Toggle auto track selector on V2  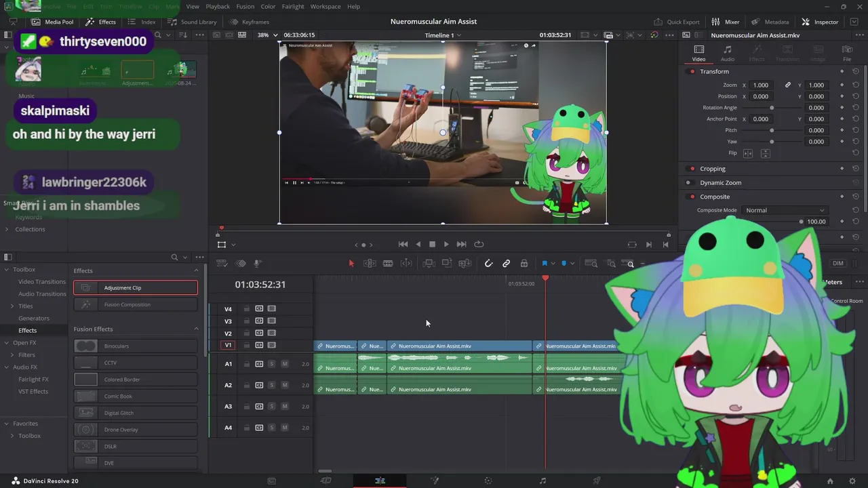[x=259, y=333]
